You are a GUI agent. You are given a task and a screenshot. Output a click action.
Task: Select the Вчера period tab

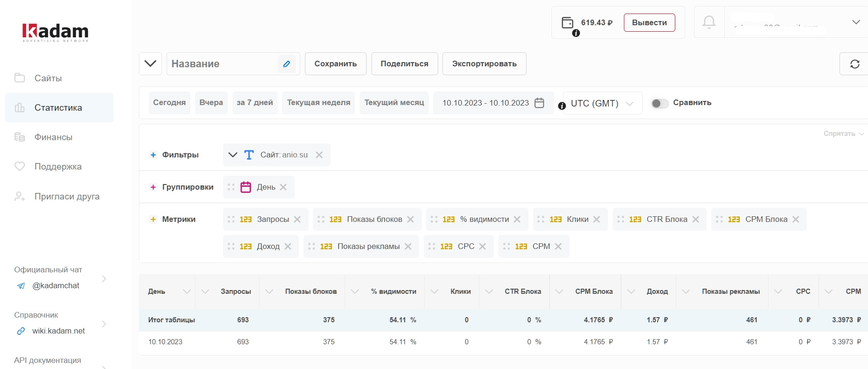tap(211, 103)
